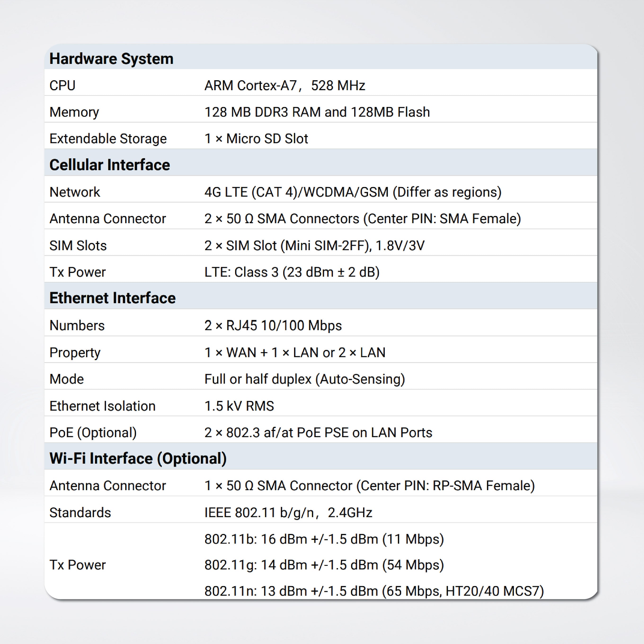
Task: Click the Wi-Fi Interface (Optional) header
Action: [138, 458]
